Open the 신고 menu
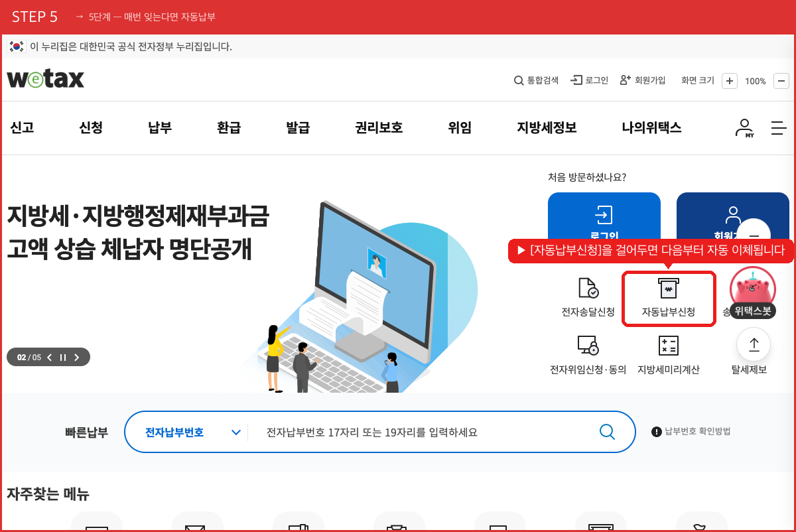 coord(22,128)
